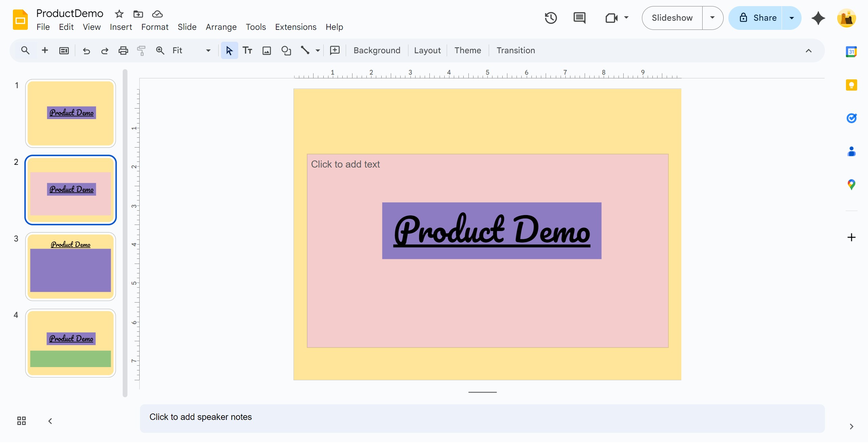Screen dimensions: 868x443
Task: Get add-ons with plus icon
Action: pos(851,237)
